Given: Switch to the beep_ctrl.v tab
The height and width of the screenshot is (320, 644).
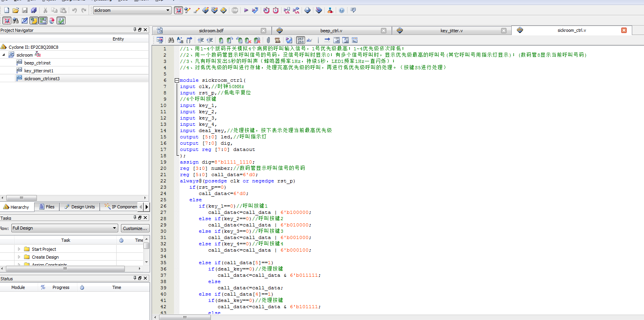Looking at the screenshot, I should click(x=331, y=31).
